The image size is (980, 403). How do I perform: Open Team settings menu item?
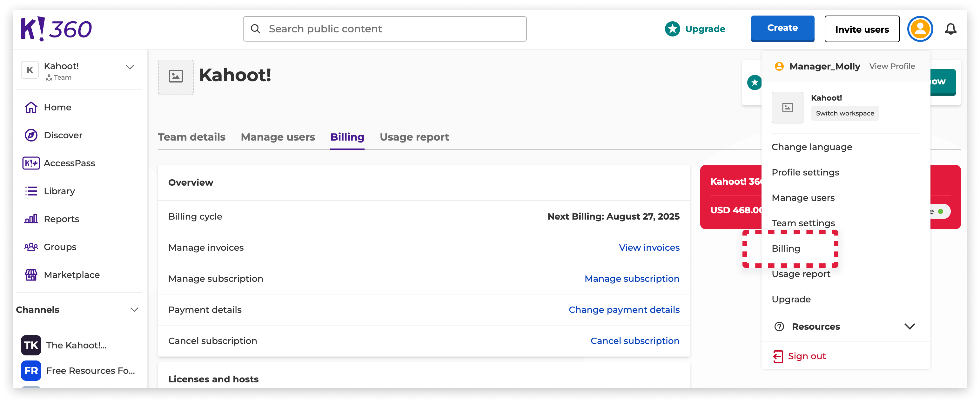point(803,223)
